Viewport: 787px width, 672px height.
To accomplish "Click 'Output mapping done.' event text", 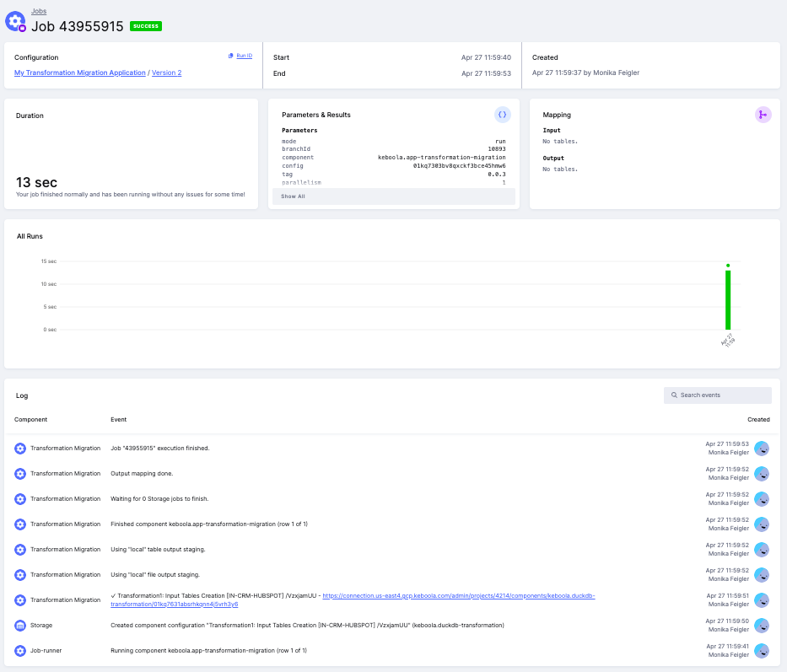I will [x=142, y=473].
